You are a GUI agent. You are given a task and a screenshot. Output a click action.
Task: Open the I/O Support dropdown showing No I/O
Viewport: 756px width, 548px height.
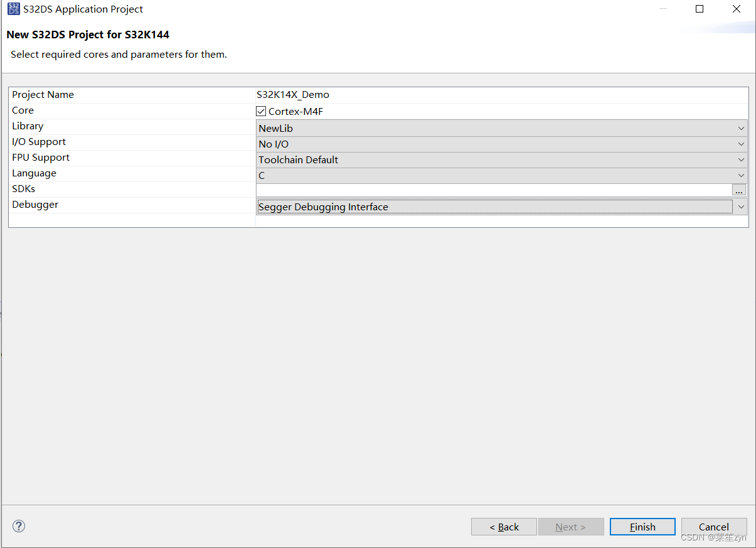(x=502, y=144)
